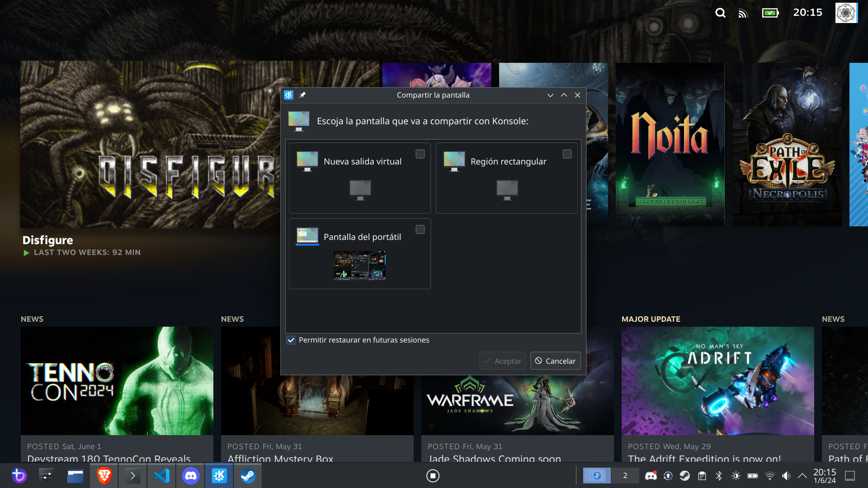
Task: Pin the share dialog with pushpin icon
Action: [302, 95]
